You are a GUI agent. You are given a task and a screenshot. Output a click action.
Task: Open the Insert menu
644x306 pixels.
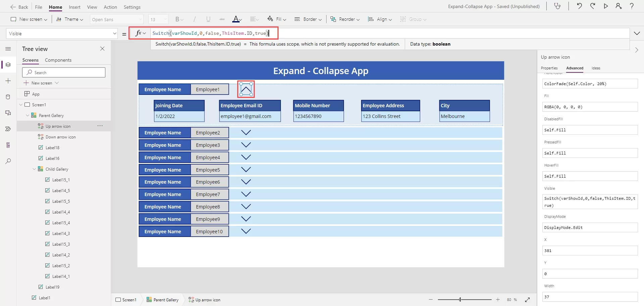[x=75, y=7]
